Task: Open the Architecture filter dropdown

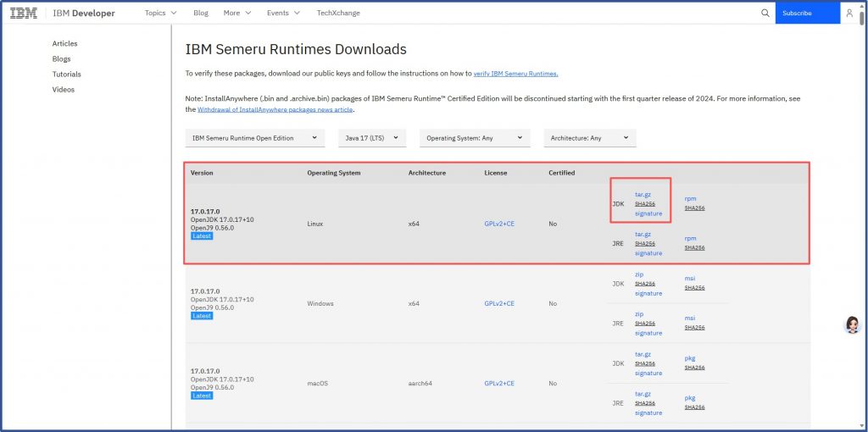Action: pos(589,138)
